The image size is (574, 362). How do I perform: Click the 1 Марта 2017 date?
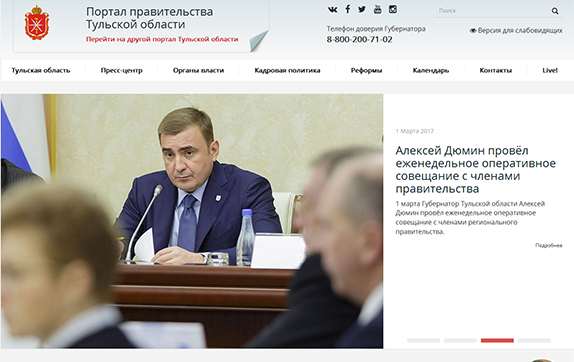pyautogui.click(x=414, y=131)
